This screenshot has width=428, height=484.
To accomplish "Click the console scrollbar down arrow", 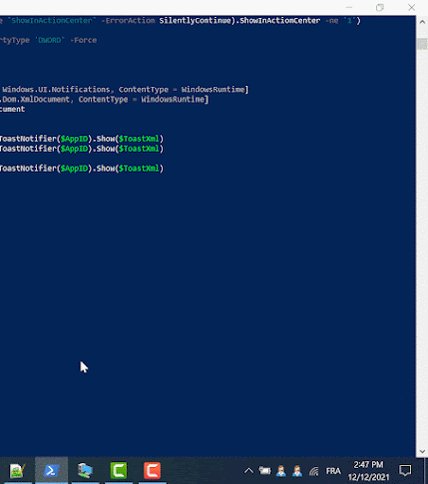I will pyautogui.click(x=422, y=452).
